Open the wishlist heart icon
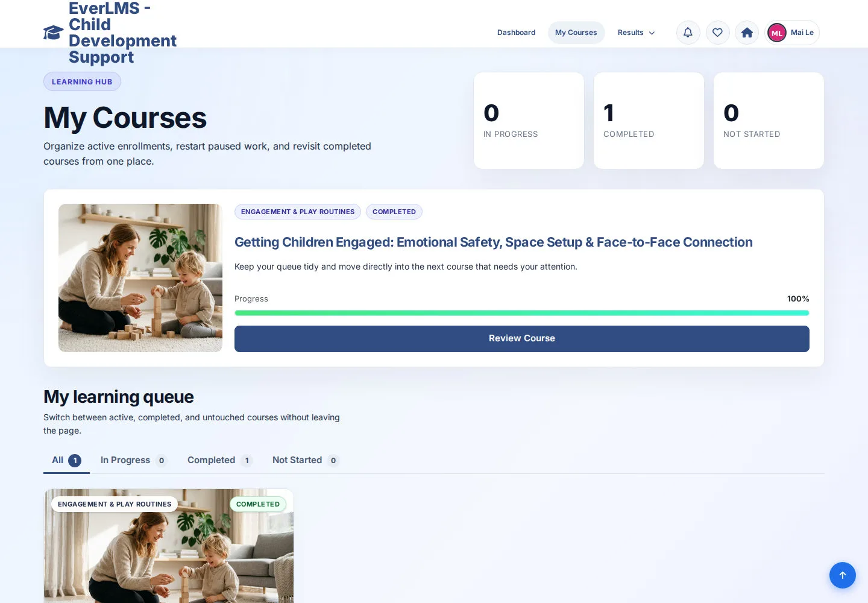868x603 pixels. tap(717, 33)
